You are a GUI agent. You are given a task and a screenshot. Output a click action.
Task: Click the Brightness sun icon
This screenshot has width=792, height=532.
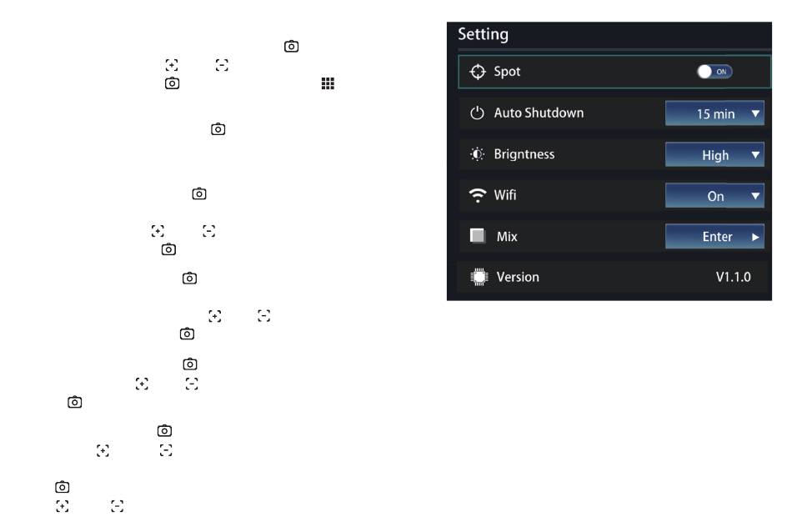477,154
